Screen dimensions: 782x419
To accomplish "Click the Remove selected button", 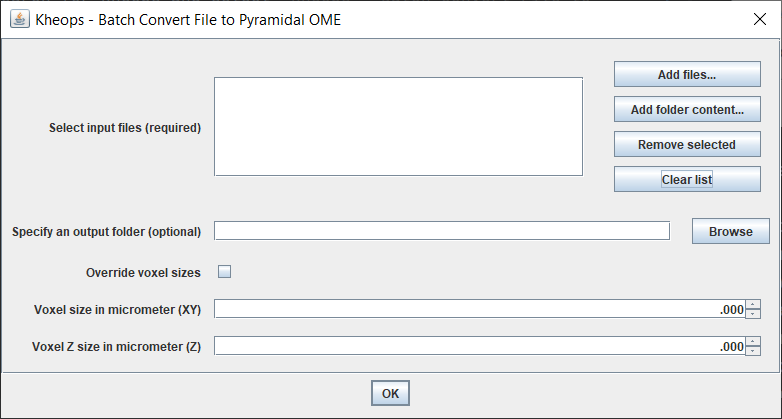I will click(687, 144).
